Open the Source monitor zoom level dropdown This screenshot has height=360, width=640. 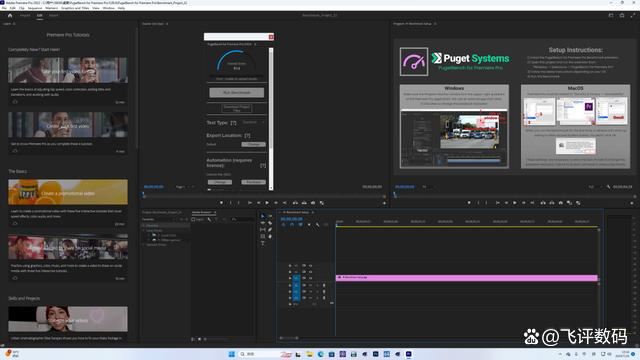point(185,187)
